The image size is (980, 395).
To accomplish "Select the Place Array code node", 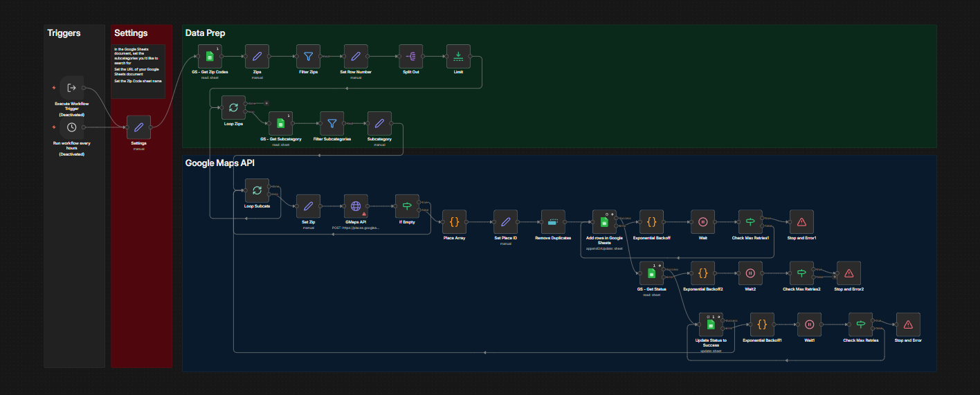I will [x=455, y=222].
